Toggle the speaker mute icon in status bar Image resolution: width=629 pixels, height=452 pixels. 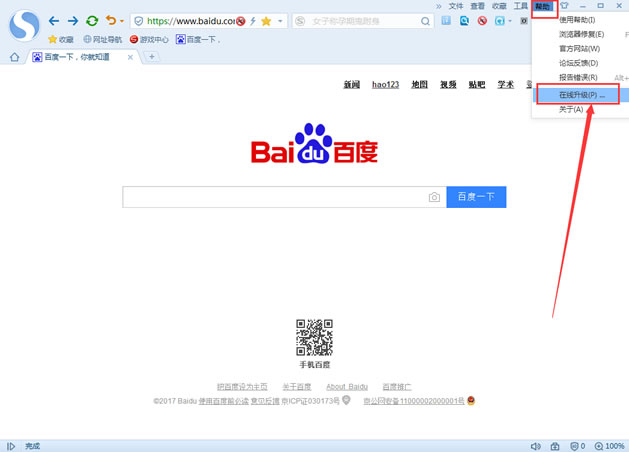[536, 446]
